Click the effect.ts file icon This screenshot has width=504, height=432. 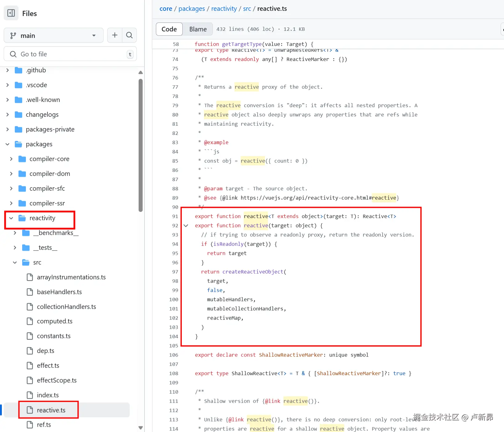tap(30, 365)
